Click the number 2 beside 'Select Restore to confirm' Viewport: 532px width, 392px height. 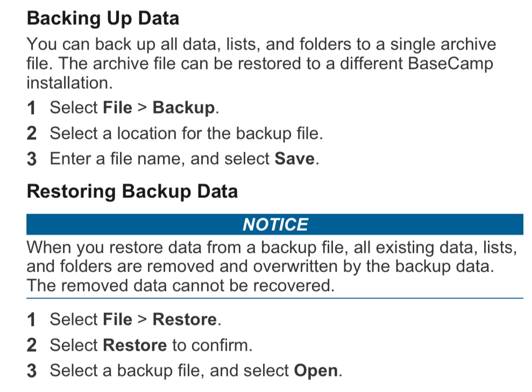pos(32,345)
